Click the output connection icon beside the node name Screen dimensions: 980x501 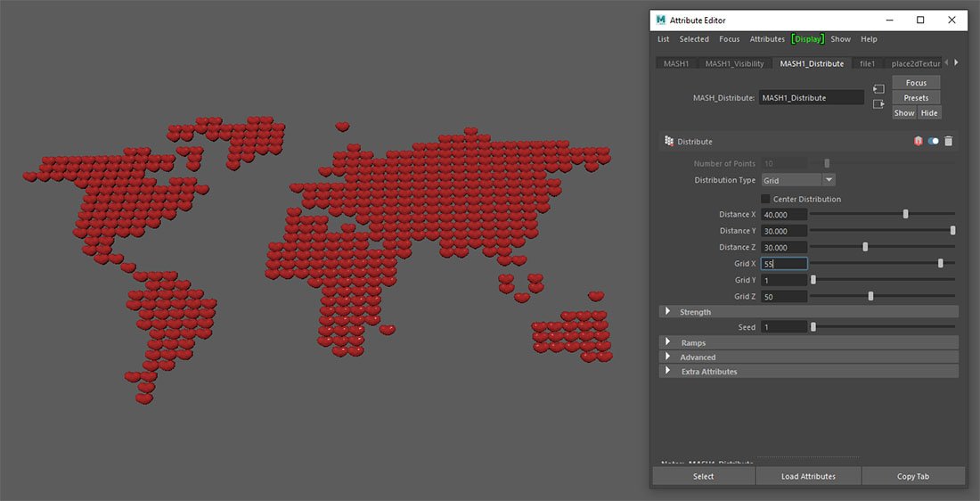click(x=878, y=104)
